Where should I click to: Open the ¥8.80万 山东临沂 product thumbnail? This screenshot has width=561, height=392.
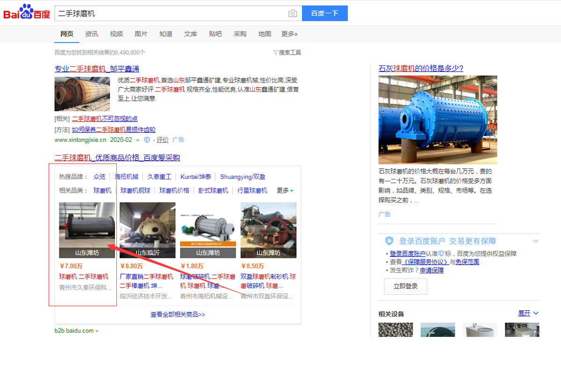148,230
